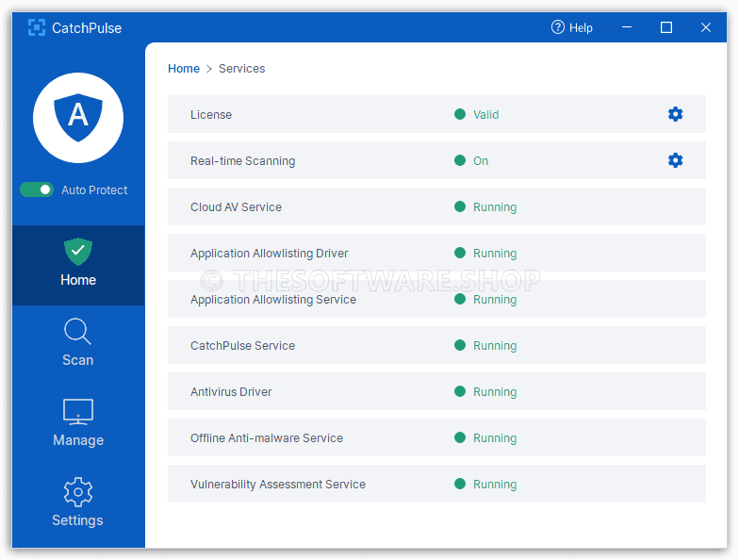Click Running status for Offline Anti-malware Service
Screen dimensions: 739x560
coord(495,437)
